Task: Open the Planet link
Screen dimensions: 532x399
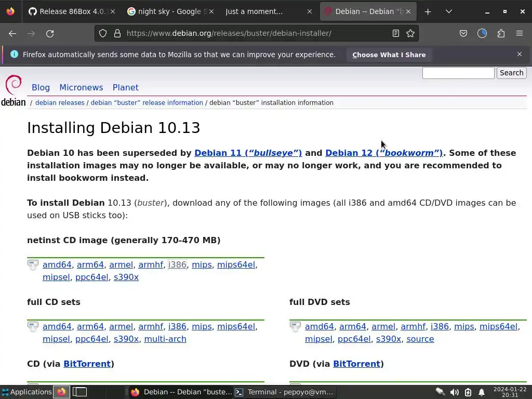Action: (x=126, y=87)
